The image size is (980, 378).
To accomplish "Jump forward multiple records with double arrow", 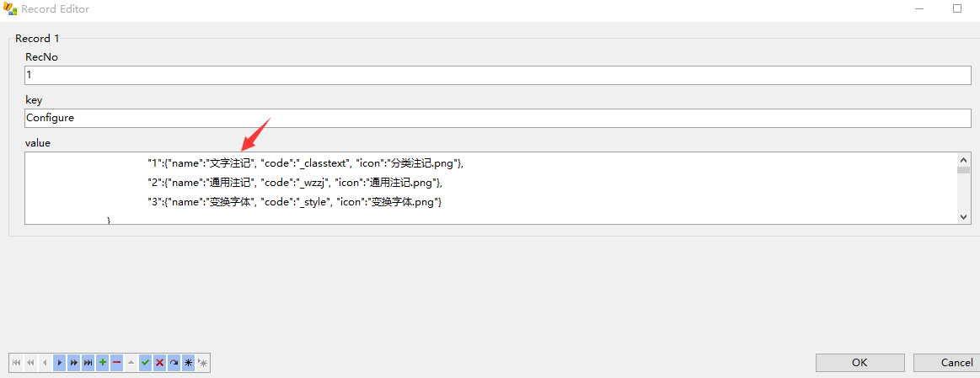I will tap(74, 362).
